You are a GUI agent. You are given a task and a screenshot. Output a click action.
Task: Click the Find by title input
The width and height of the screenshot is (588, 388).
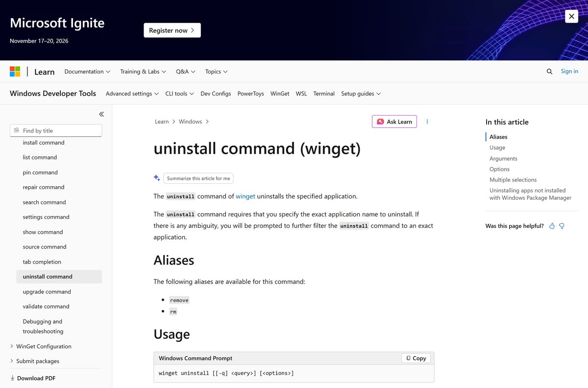(56, 130)
